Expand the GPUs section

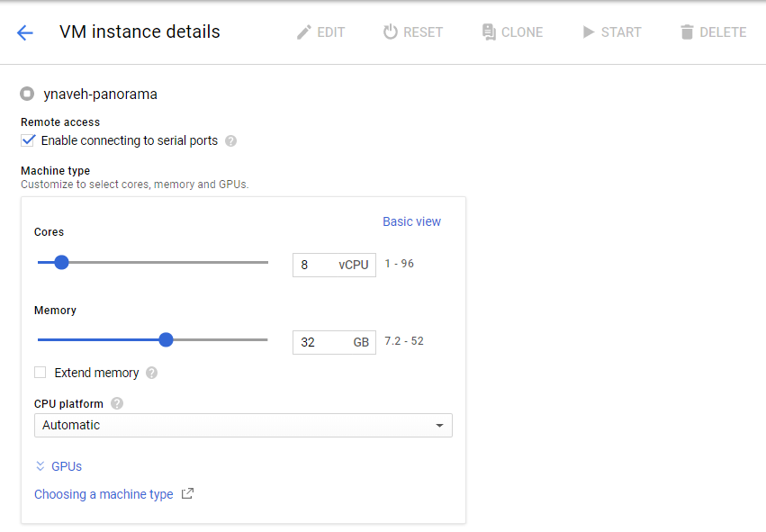(59, 466)
